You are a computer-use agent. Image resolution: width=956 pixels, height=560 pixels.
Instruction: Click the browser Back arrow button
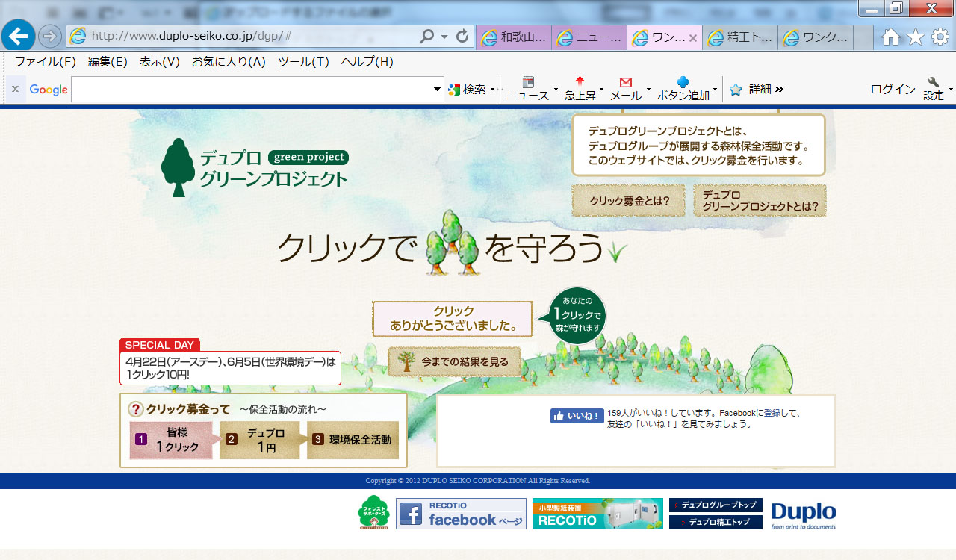pyautogui.click(x=18, y=36)
